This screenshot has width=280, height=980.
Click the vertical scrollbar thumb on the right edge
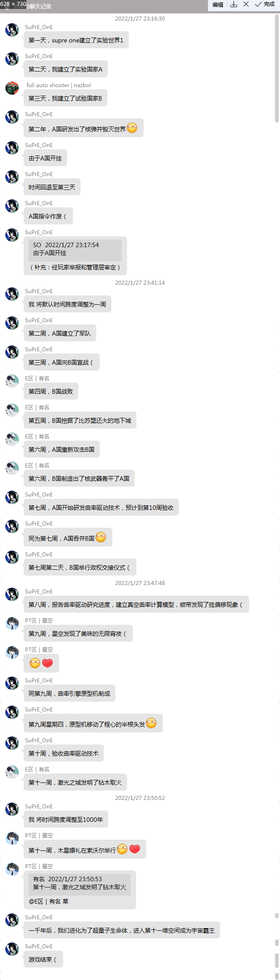tap(277, 68)
